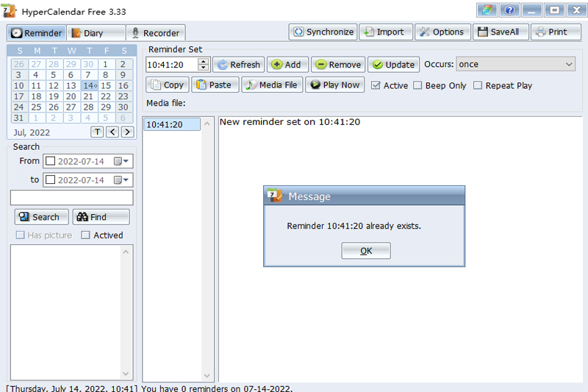588x392 pixels.
Task: Click the Update reminder button
Action: pyautogui.click(x=393, y=65)
